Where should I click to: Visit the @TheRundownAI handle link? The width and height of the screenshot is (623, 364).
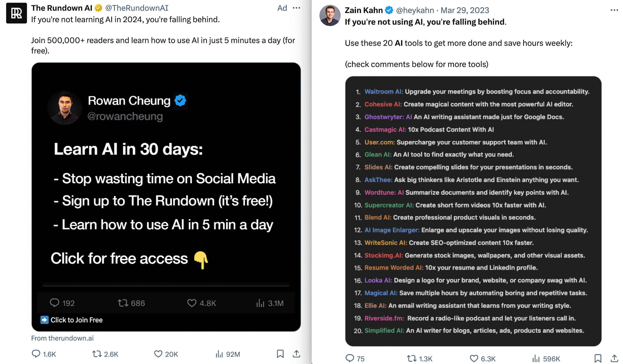click(137, 8)
